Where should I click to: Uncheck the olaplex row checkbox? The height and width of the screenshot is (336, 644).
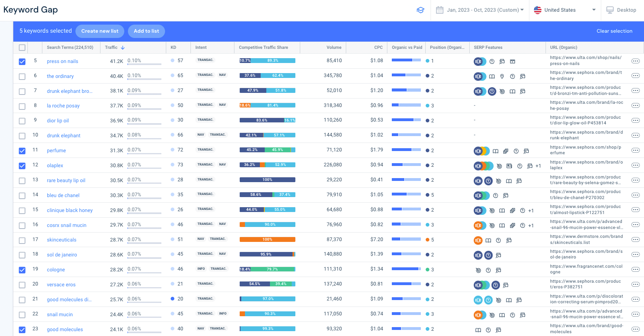click(22, 166)
